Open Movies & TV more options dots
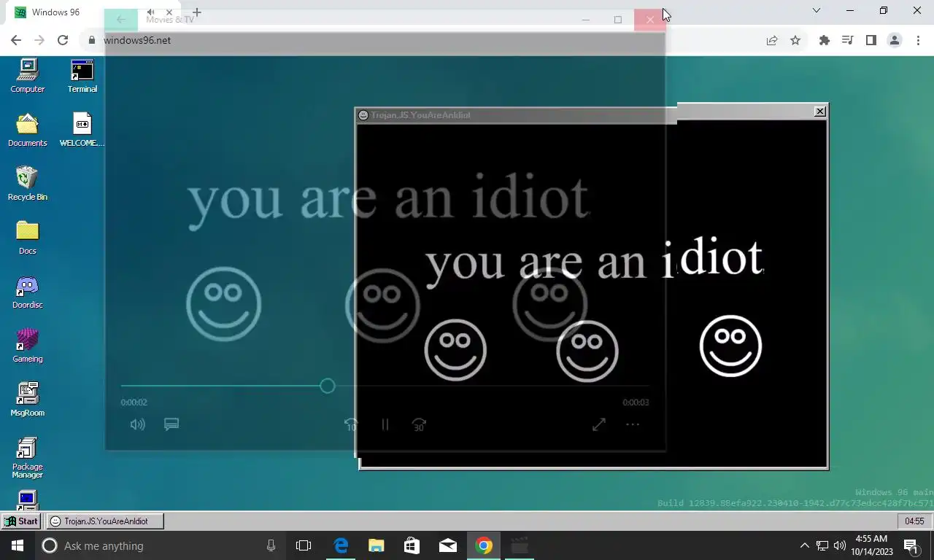The image size is (934, 560). (633, 424)
